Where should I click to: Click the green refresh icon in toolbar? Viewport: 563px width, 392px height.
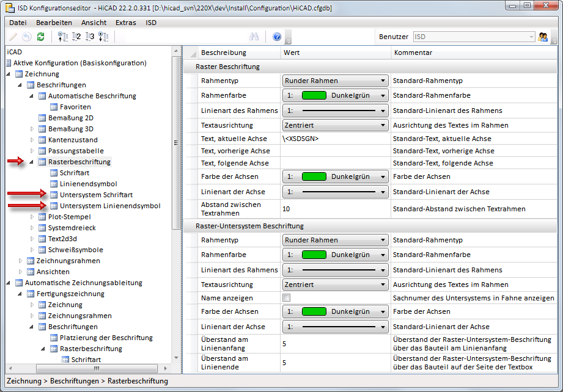(x=40, y=37)
